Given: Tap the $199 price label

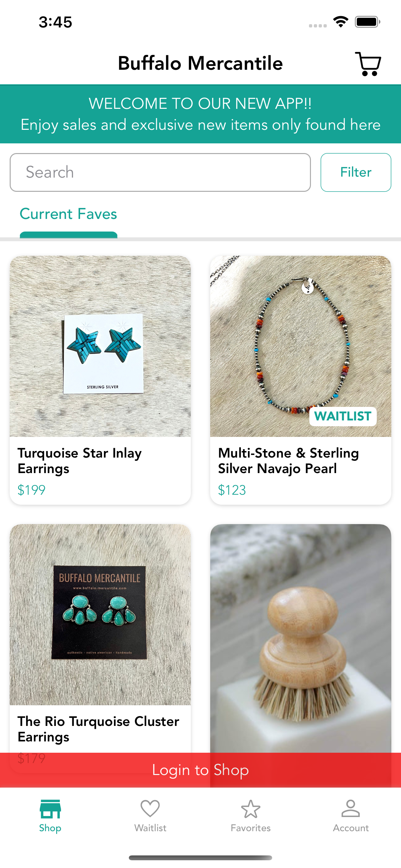Looking at the screenshot, I should coord(31,490).
